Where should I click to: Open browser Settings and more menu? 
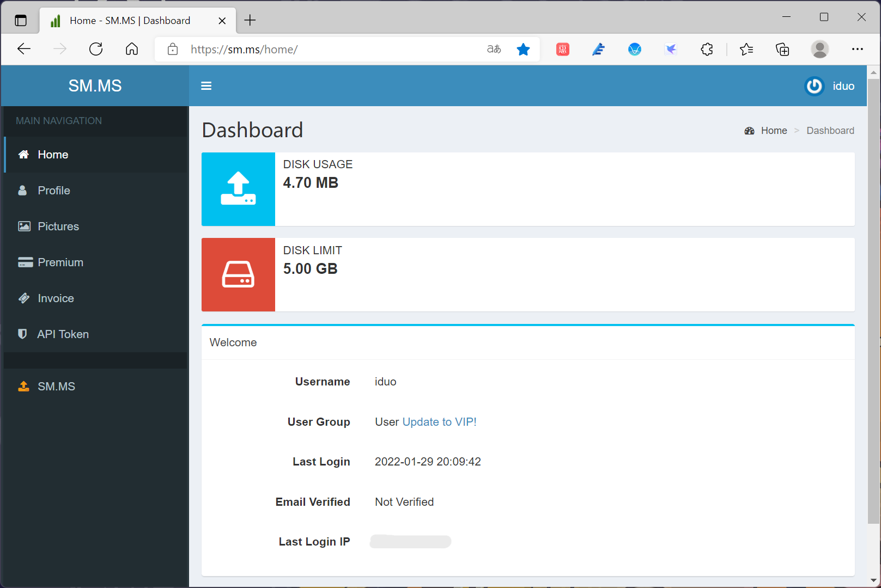(x=857, y=50)
